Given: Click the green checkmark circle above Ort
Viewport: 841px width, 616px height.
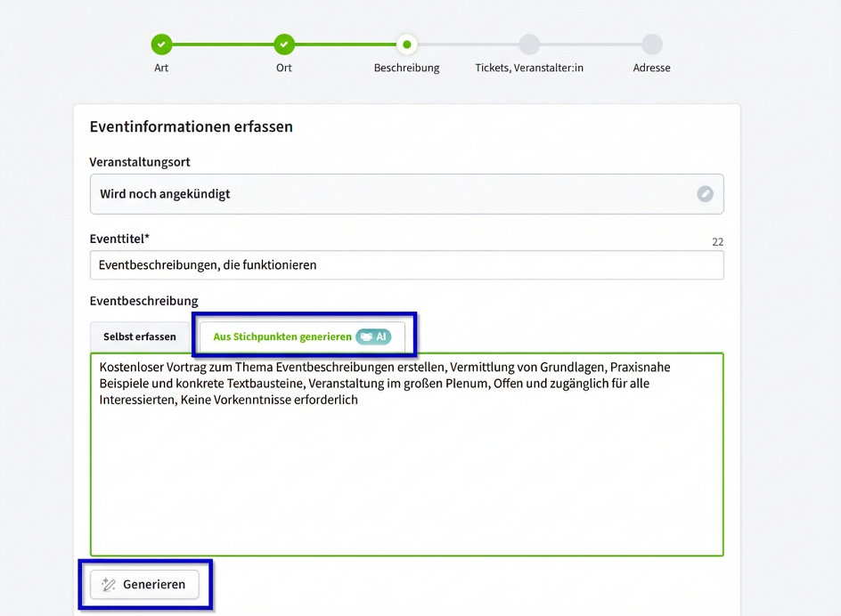Looking at the screenshot, I should pos(284,44).
